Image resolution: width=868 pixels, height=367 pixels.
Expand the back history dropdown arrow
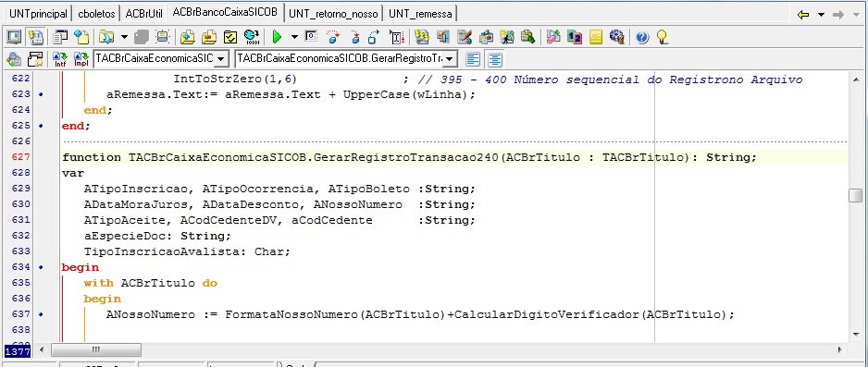pyautogui.click(x=822, y=15)
